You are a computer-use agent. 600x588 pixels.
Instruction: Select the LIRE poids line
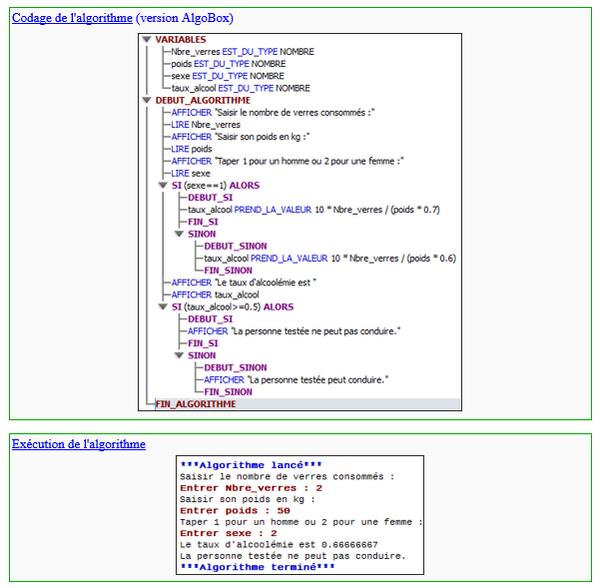(x=192, y=149)
